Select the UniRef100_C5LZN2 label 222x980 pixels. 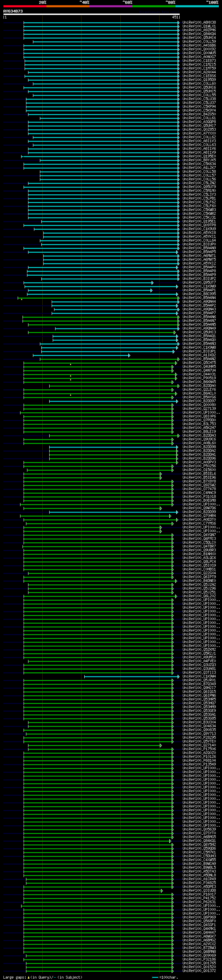(199, 183)
